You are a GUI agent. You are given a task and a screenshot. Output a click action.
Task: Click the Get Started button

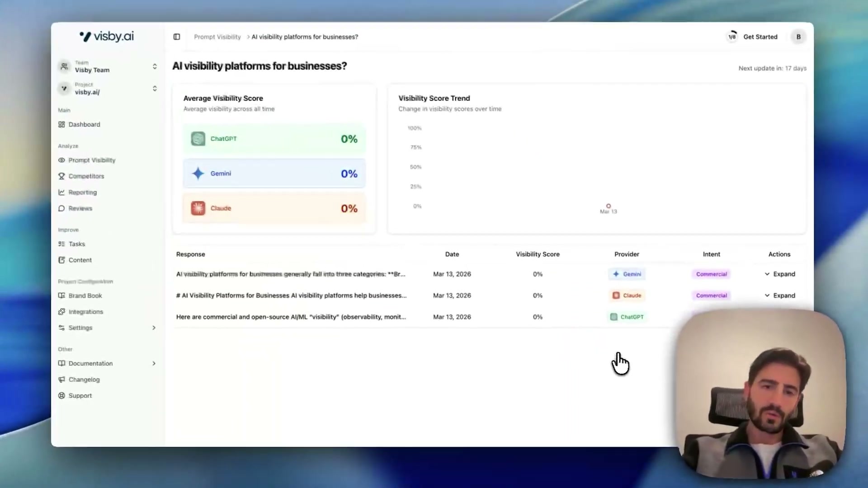point(760,37)
